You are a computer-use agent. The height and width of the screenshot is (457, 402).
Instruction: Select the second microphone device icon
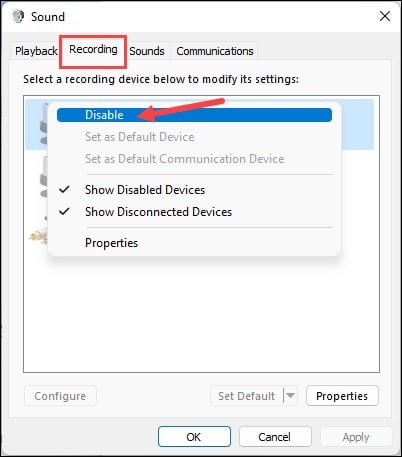click(x=44, y=177)
